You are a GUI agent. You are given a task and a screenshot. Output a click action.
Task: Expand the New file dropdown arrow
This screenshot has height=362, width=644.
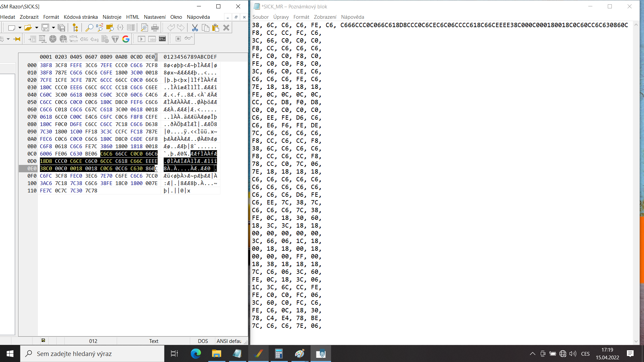tap(20, 28)
